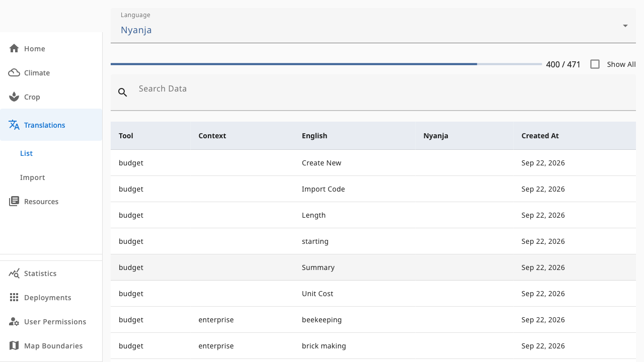Click the Statistics chart icon
Image resolution: width=644 pixels, height=362 pixels.
[x=14, y=273]
